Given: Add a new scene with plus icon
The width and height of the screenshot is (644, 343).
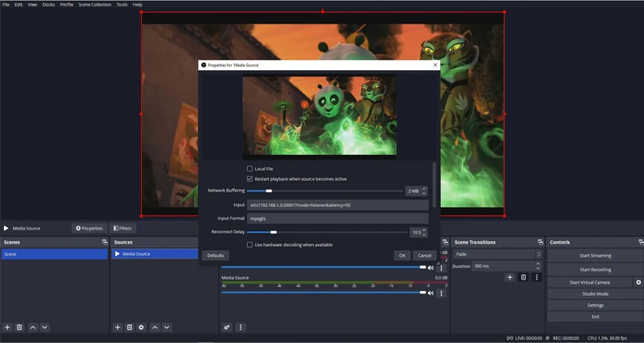Looking at the screenshot, I should pyautogui.click(x=7, y=328).
